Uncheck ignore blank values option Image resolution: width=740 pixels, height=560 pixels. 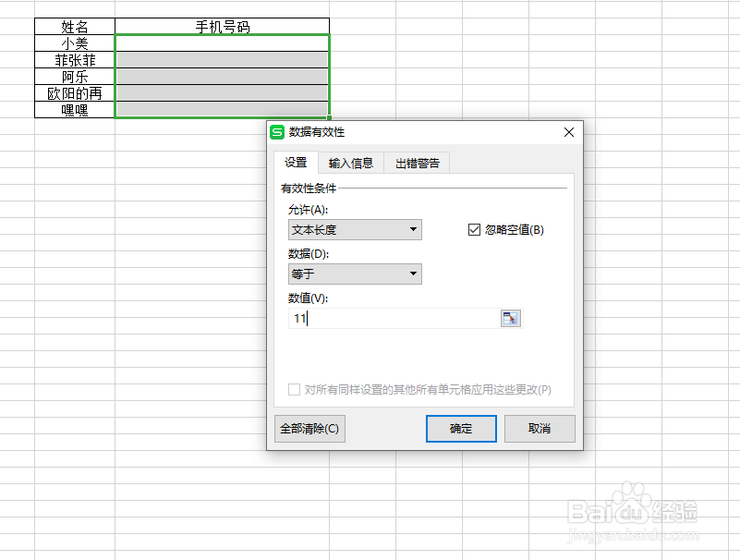(474, 229)
